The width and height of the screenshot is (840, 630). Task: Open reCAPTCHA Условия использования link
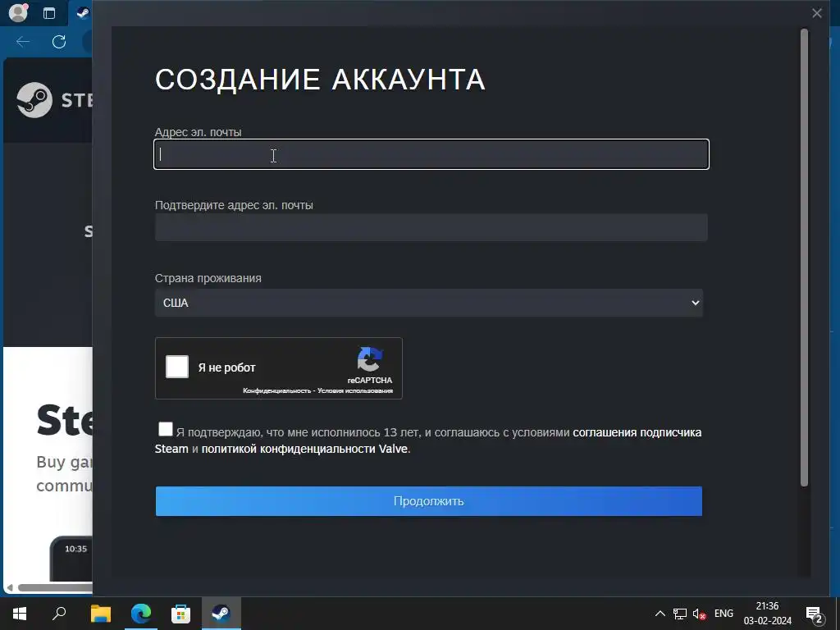click(355, 391)
